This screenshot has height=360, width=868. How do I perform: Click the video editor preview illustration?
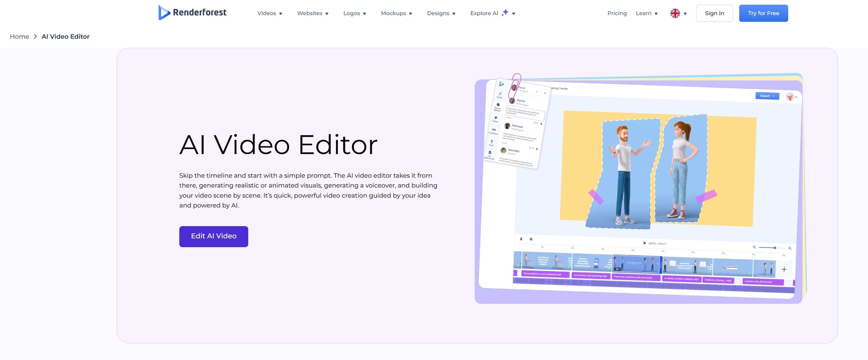pos(640,188)
